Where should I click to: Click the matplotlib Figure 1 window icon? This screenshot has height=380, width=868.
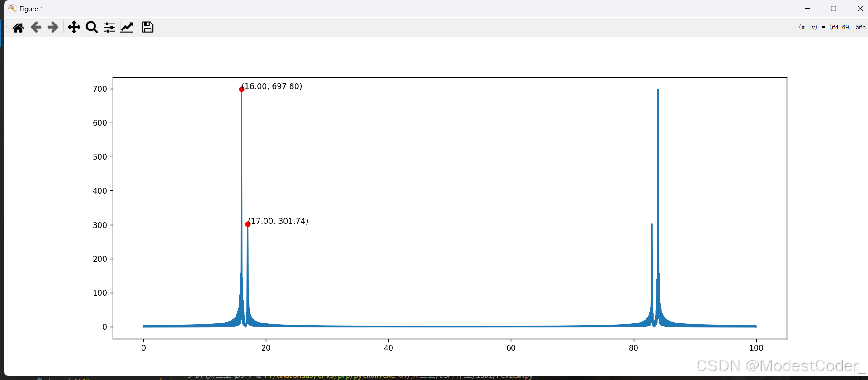tap(12, 9)
